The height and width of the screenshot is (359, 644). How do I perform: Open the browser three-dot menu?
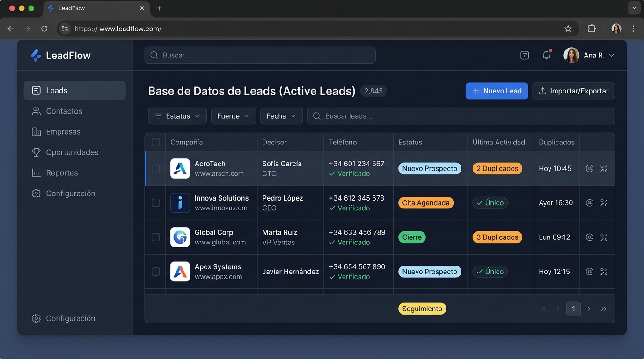coord(634,29)
